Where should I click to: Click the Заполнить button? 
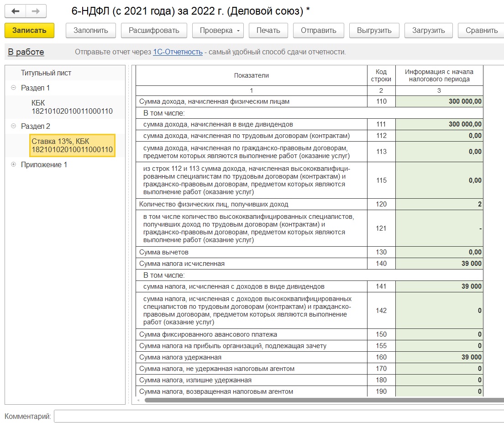click(91, 31)
